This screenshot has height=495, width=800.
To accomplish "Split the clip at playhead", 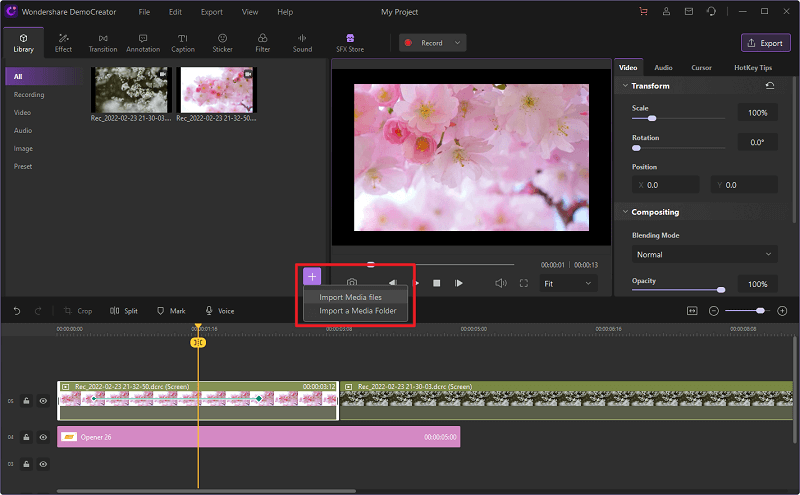I will click(x=123, y=311).
